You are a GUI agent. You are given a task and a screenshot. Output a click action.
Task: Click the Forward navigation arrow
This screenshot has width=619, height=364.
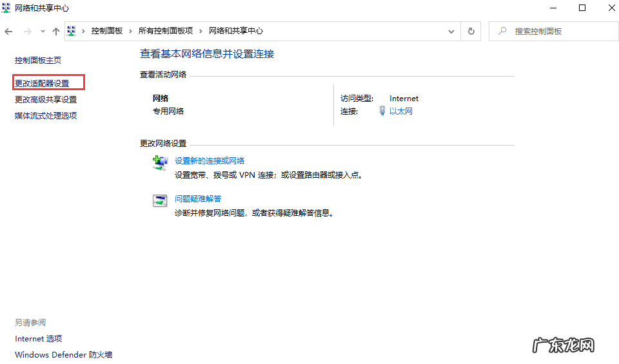27,32
